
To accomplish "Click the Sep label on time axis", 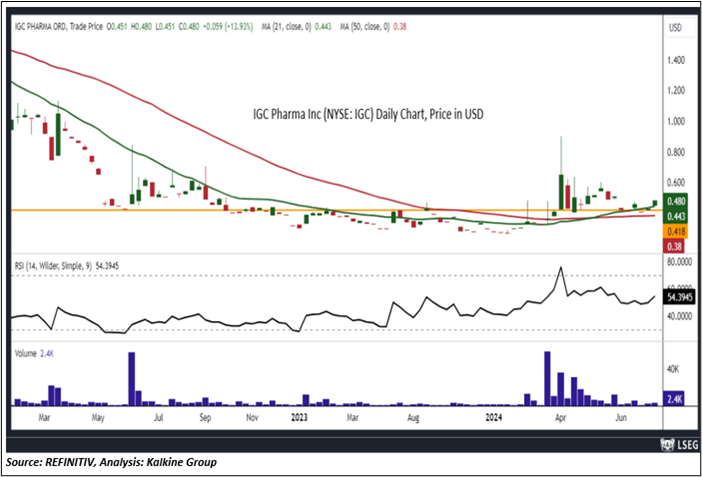I will (205, 417).
